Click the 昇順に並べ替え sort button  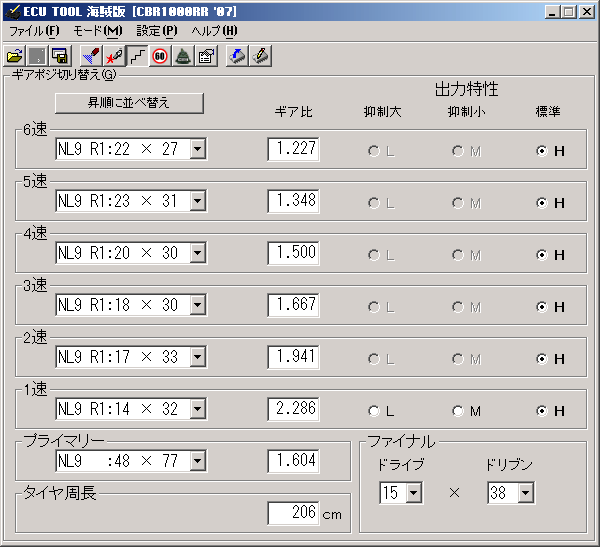coord(129,103)
